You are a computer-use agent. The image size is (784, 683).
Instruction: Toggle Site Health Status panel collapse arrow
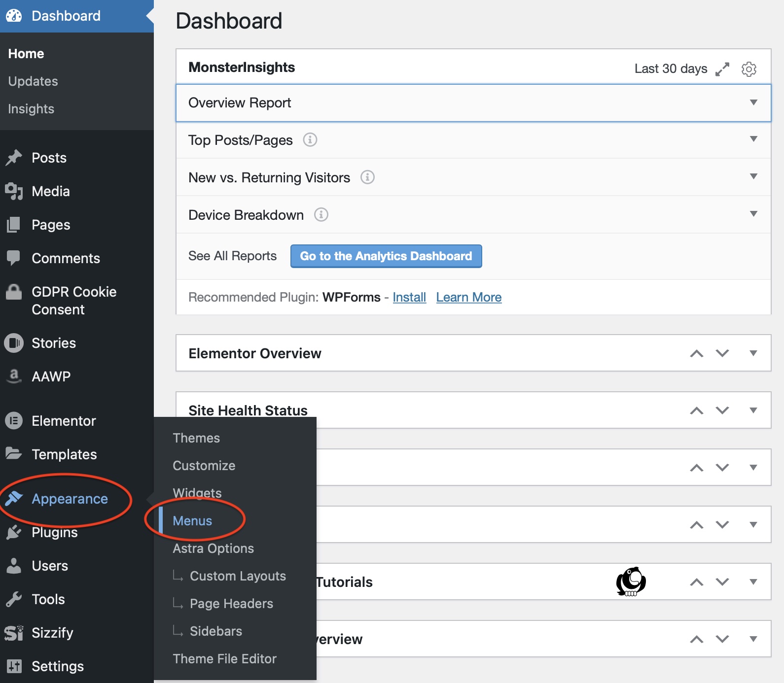[x=753, y=410]
